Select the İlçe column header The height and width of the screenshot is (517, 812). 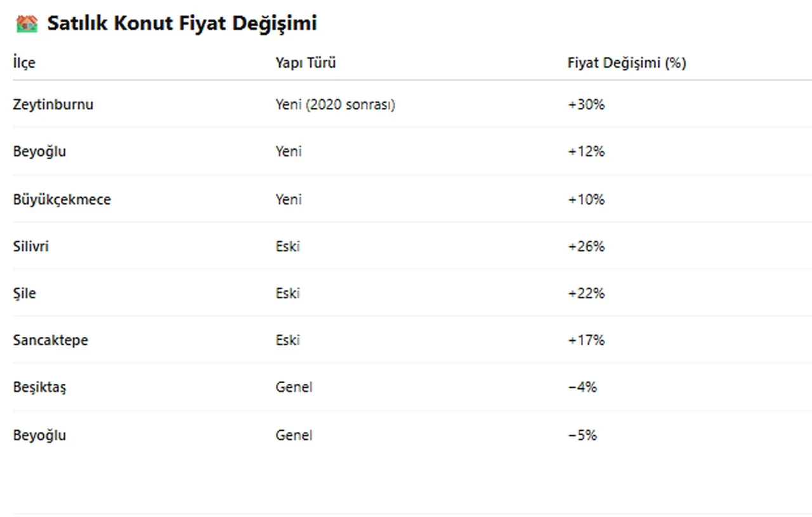(x=24, y=63)
